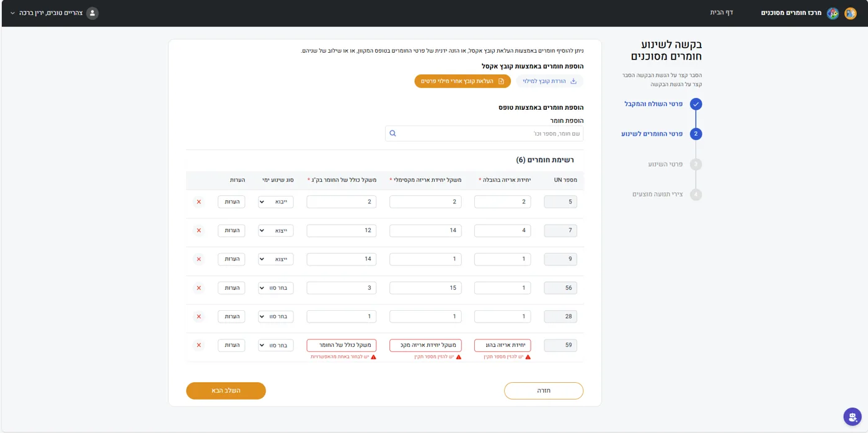
Task: Click the העלאת קובץ אחרי מילוי פרטים button
Action: 463,81
